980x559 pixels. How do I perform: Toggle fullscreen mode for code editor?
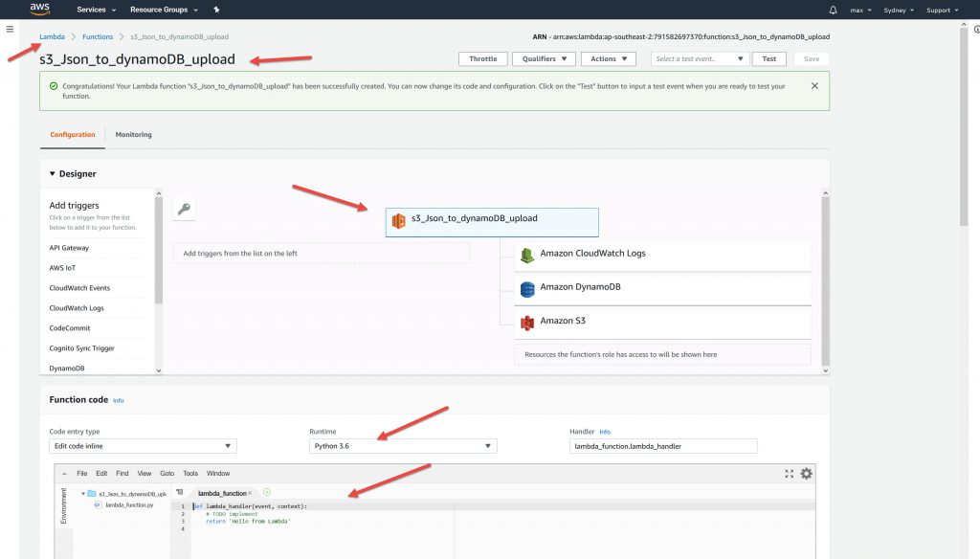pyautogui.click(x=789, y=473)
